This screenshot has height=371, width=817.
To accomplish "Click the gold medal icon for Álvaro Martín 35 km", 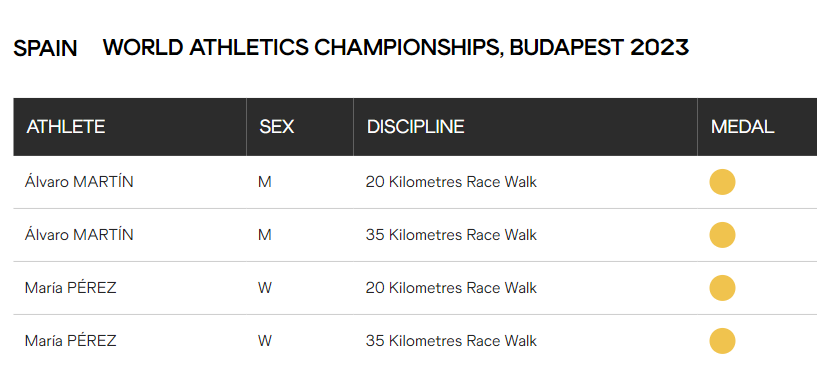I will (x=722, y=235).
